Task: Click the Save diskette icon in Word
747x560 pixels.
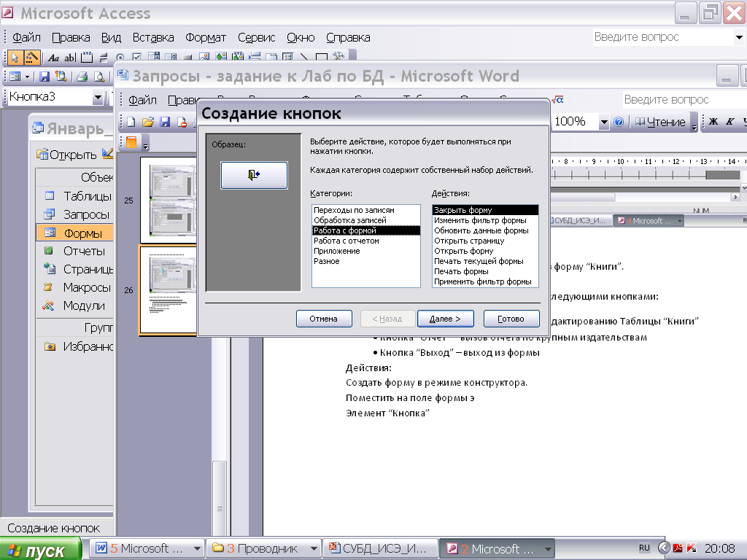Action: point(165,122)
